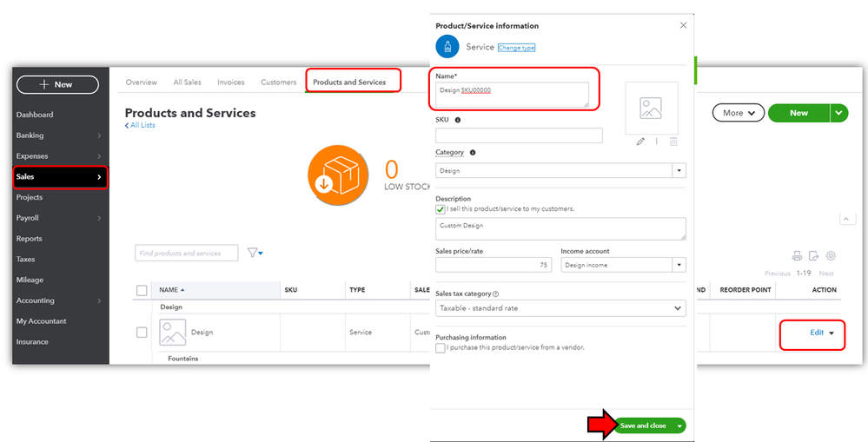The height and width of the screenshot is (442, 868).
Task: Close the Product/Service information panel
Action: [x=683, y=25]
